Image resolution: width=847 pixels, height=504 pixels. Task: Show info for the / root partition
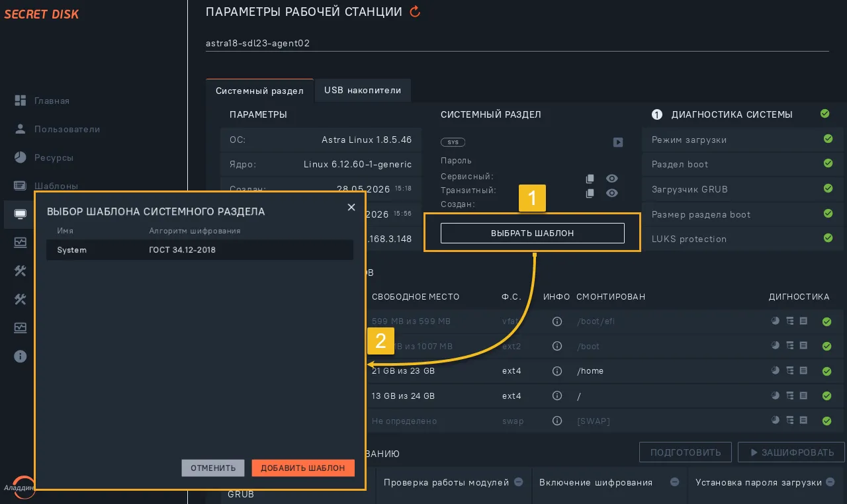point(557,396)
